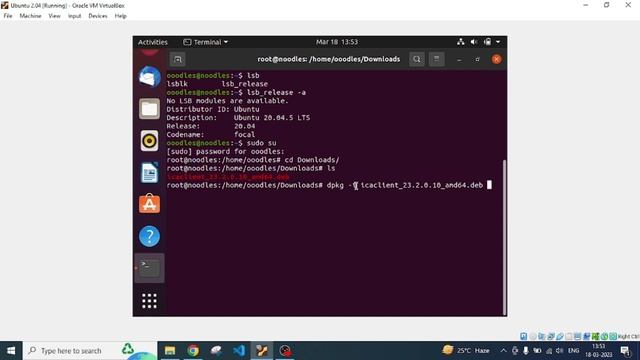
Task: Click the terminal window scrollbar
Action: pos(504,237)
